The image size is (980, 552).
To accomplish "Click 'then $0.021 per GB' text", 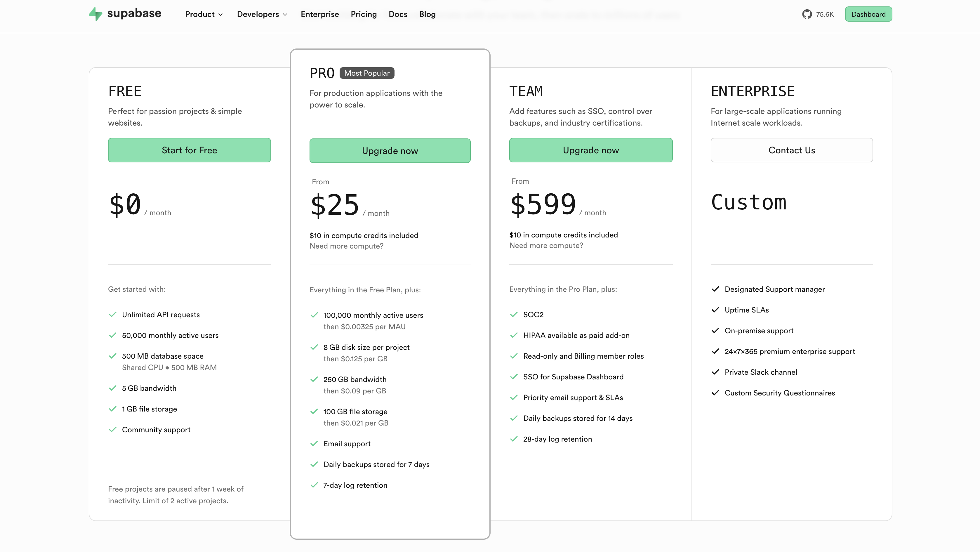I will click(356, 423).
